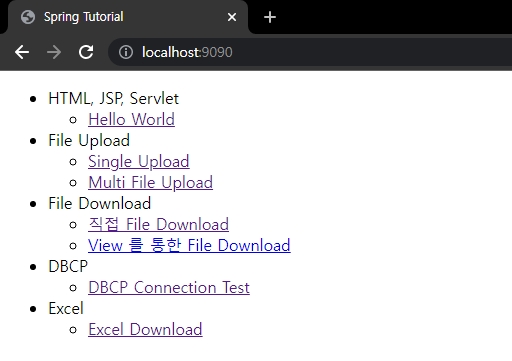
Task: Open the Single Upload link
Action: (x=139, y=162)
